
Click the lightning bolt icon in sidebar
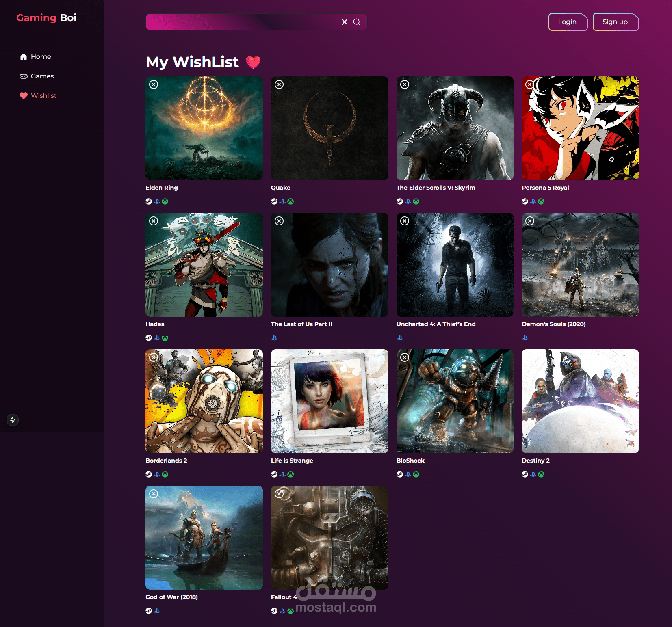click(13, 420)
